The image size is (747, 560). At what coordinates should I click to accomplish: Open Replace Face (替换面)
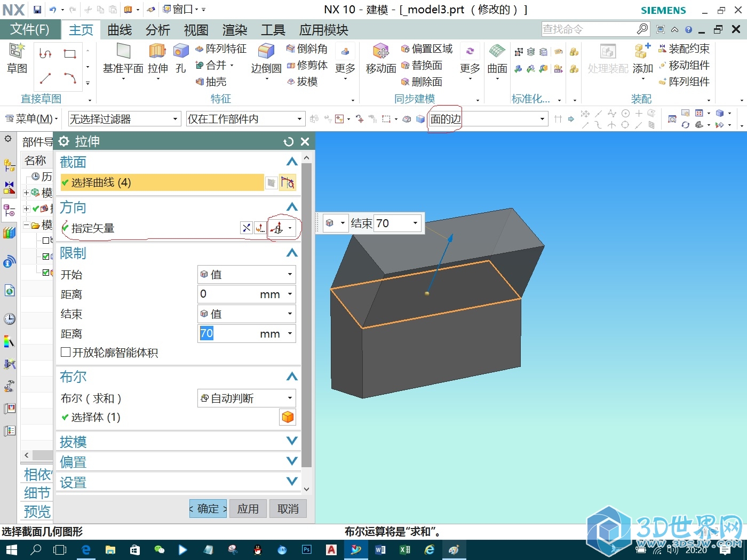[422, 65]
